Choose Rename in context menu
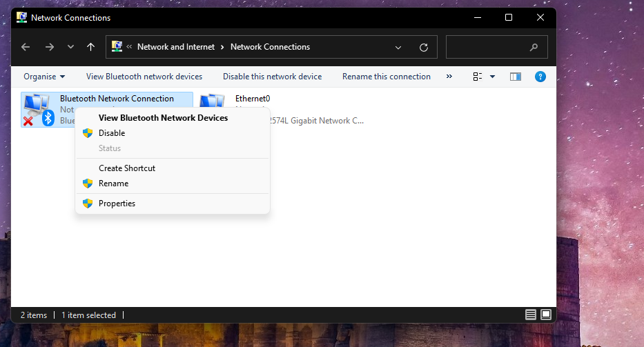This screenshot has width=644, height=347. 173,184
